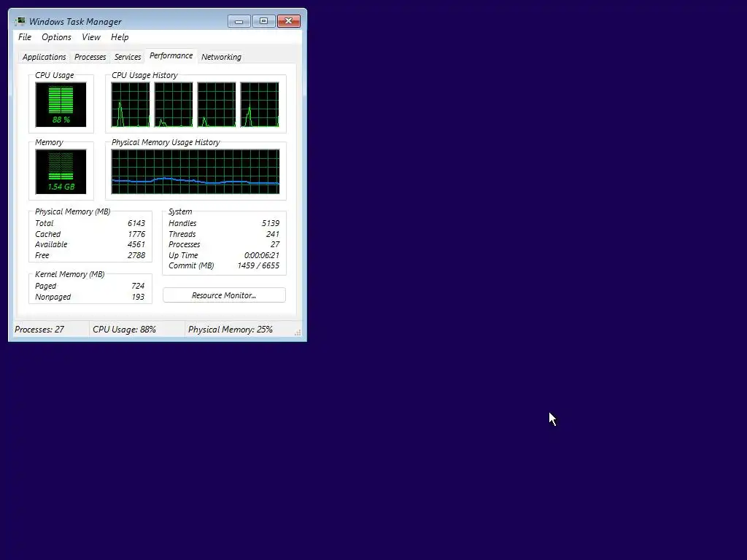Click the Total memory value 6143
This screenshot has width=747, height=560.
click(136, 223)
